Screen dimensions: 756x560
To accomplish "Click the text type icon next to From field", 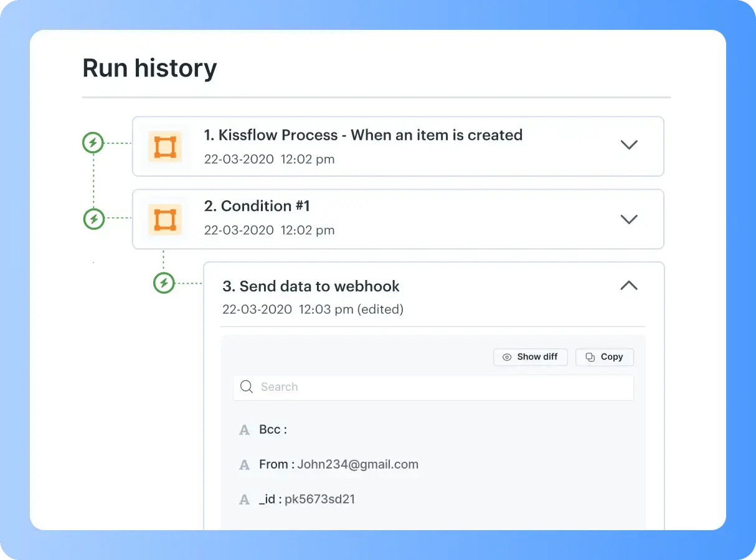I will (245, 465).
